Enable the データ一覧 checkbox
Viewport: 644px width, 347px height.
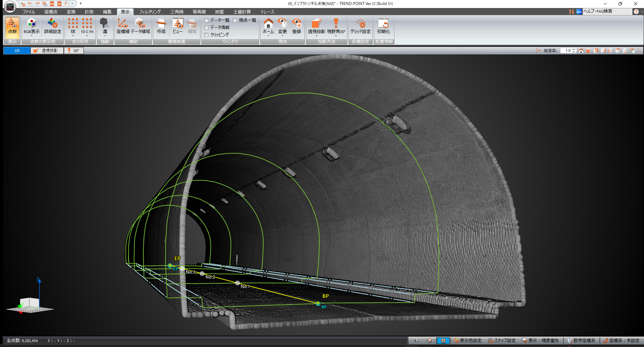(206, 20)
